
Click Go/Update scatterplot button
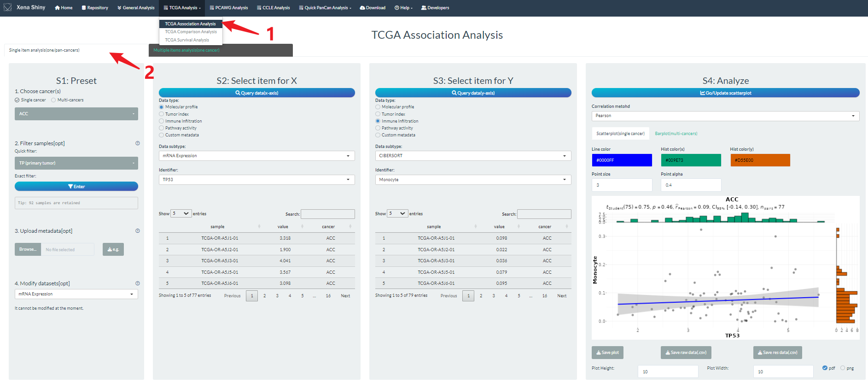point(725,93)
